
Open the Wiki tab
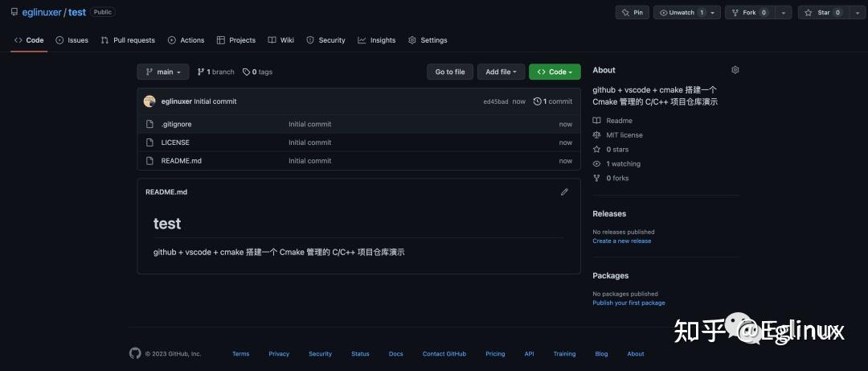[x=281, y=40]
